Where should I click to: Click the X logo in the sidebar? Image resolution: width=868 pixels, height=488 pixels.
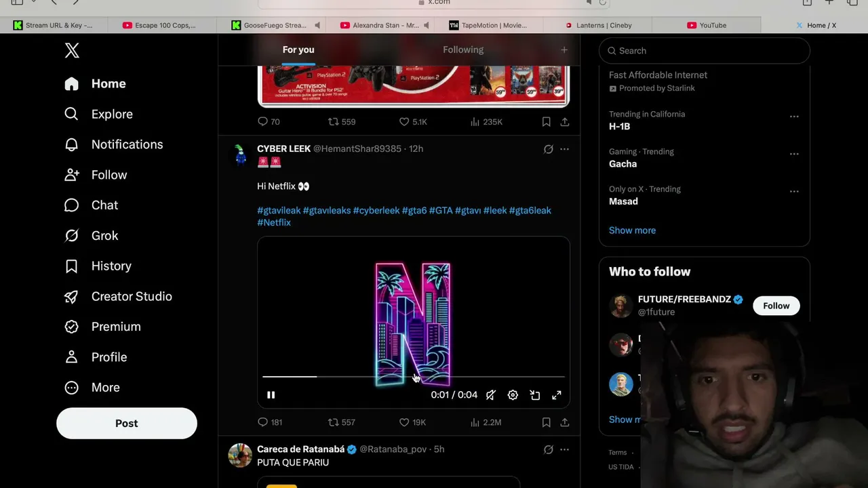pos(72,50)
